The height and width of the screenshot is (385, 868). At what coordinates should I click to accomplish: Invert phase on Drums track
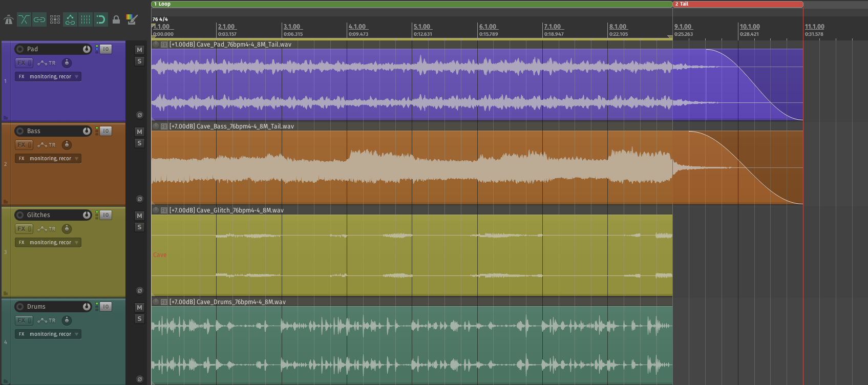coord(139,379)
